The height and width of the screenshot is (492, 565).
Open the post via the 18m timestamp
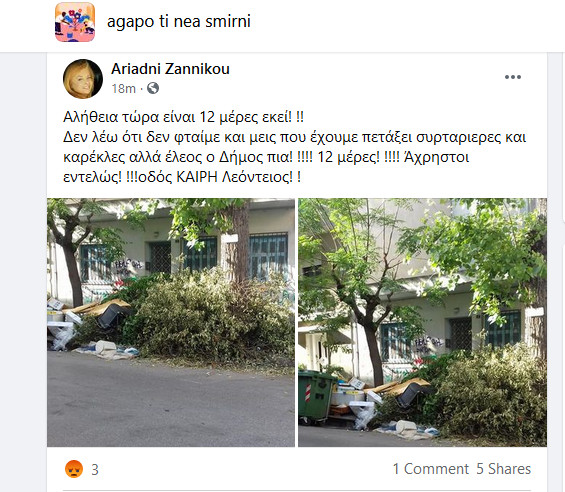click(x=124, y=88)
